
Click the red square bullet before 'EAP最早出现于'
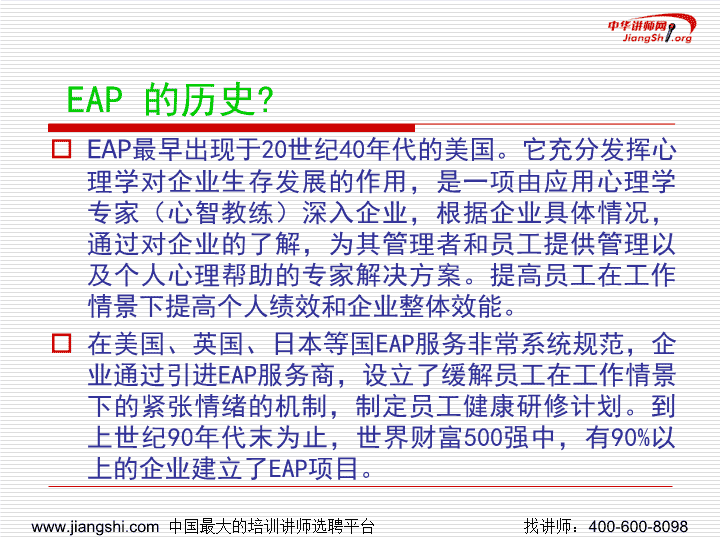(x=62, y=149)
